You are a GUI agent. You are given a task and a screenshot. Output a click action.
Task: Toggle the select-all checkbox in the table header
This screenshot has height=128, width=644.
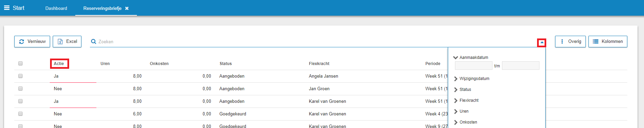[20, 63]
